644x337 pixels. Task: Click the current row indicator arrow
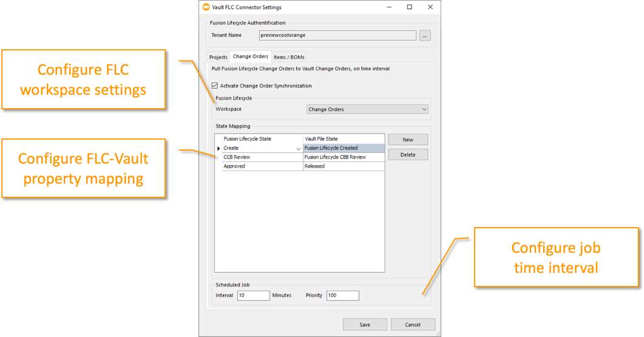(x=219, y=148)
